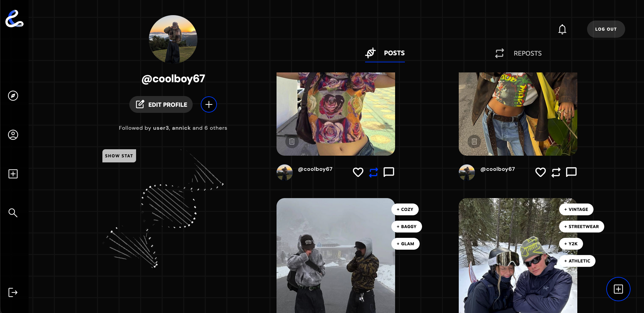644x313 pixels.
Task: Click the Log Out button
Action: coord(606,29)
